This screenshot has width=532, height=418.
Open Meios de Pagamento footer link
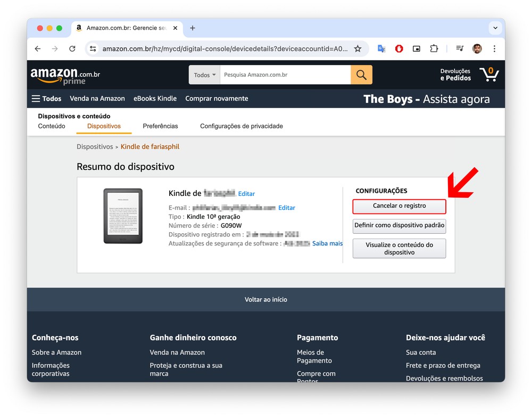click(x=314, y=357)
